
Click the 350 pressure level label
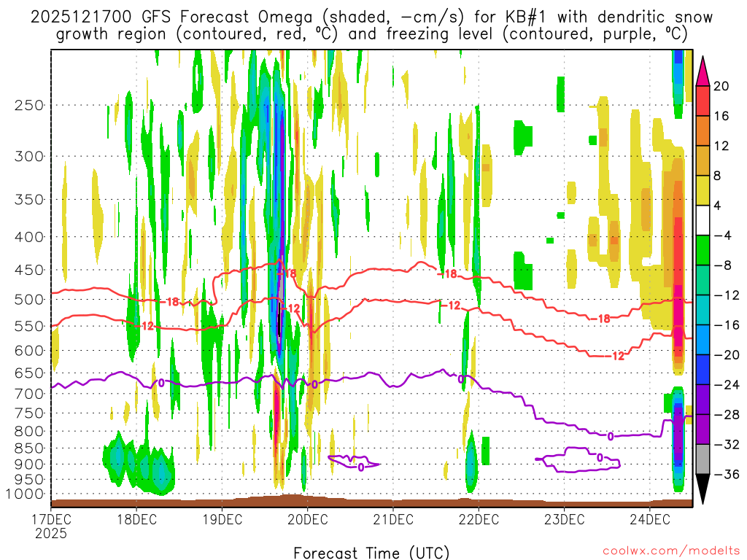(29, 200)
